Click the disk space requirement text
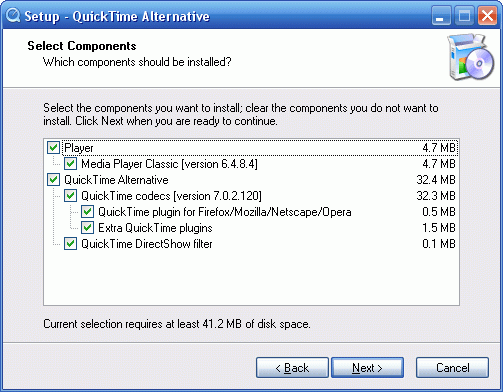The width and height of the screenshot is (503, 392). tap(177, 324)
